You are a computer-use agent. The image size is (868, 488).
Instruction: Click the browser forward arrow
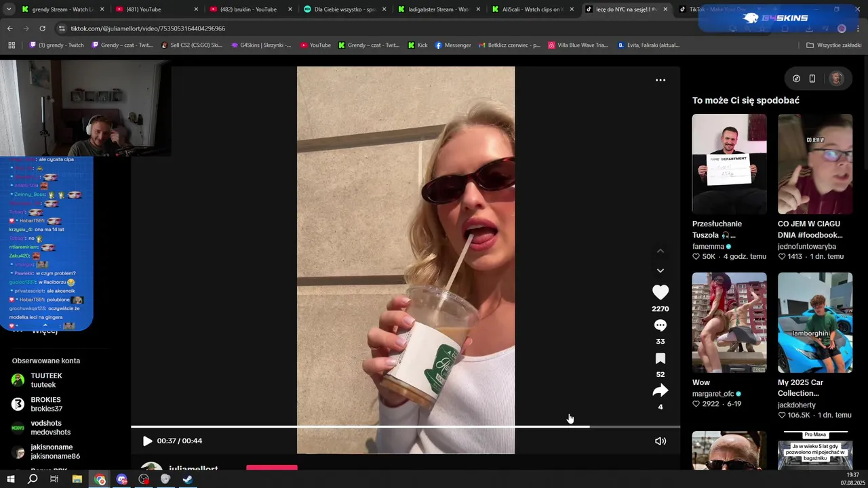pyautogui.click(x=26, y=28)
